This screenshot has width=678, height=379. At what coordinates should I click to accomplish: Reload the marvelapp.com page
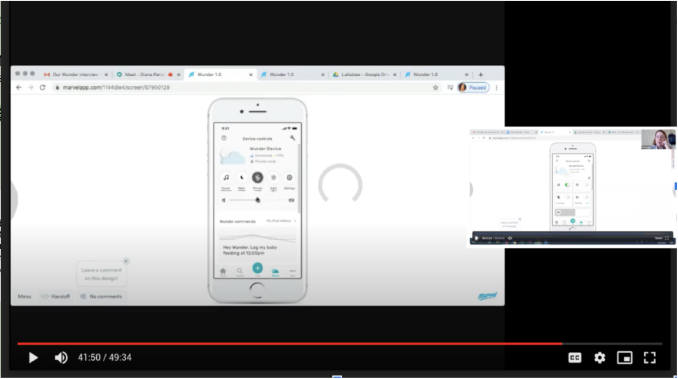tap(42, 87)
